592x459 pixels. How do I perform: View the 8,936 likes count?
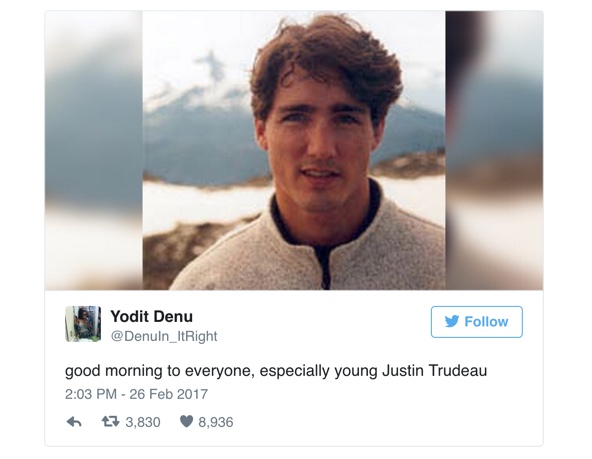pos(216,422)
